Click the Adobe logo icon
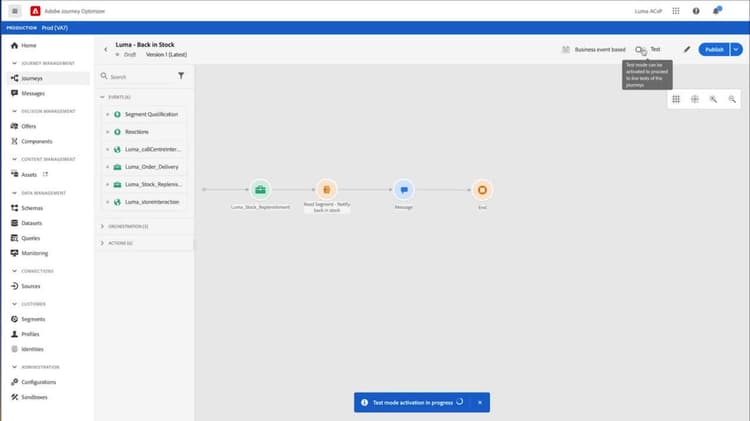This screenshot has width=750, height=421. point(35,11)
